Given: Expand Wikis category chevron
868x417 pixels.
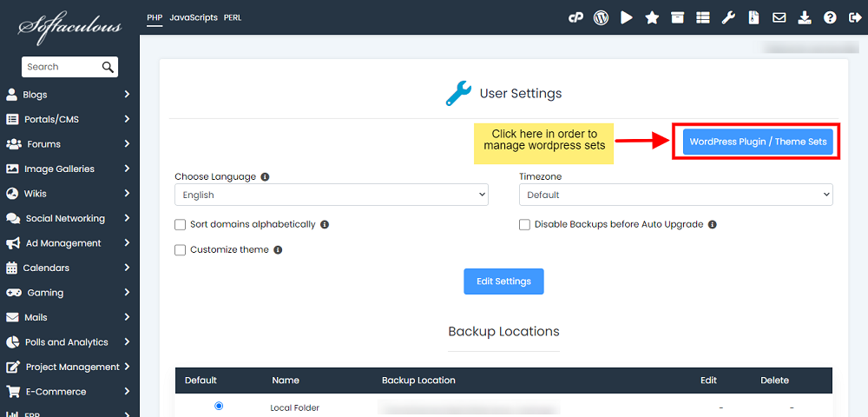Looking at the screenshot, I should [x=128, y=193].
